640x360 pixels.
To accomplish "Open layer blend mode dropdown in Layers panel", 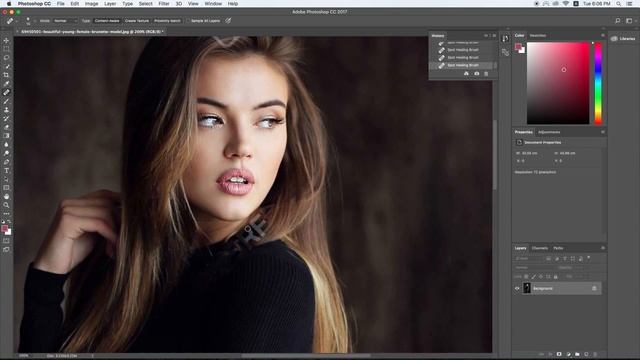I will 534,268.
